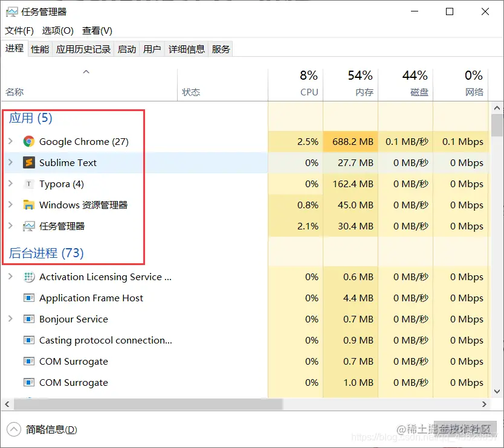Sort processes by CPU column
Image resolution: width=504 pixels, height=448 pixels.
pyautogui.click(x=296, y=85)
